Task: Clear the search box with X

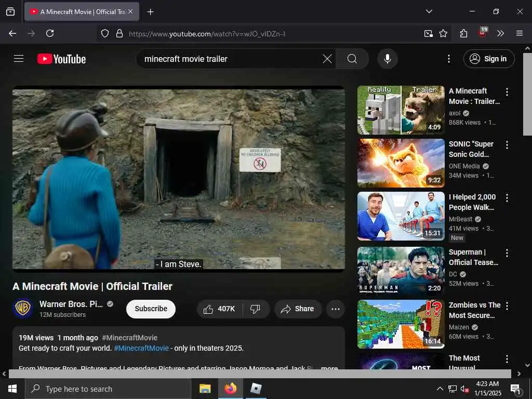Action: (x=327, y=59)
